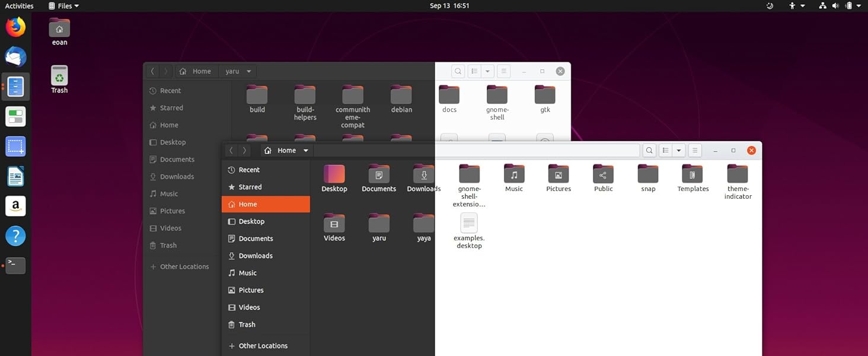Click the search icon in back Files window
868x356 pixels.
tap(458, 71)
